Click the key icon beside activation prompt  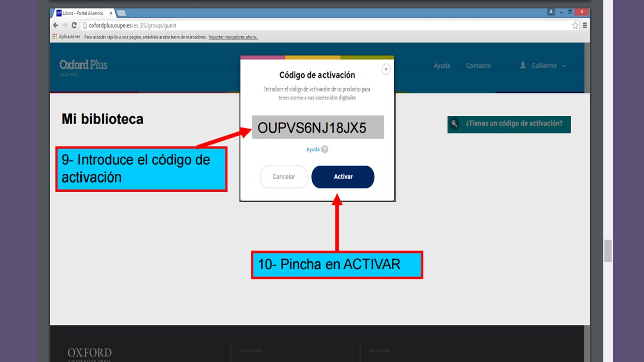point(455,124)
